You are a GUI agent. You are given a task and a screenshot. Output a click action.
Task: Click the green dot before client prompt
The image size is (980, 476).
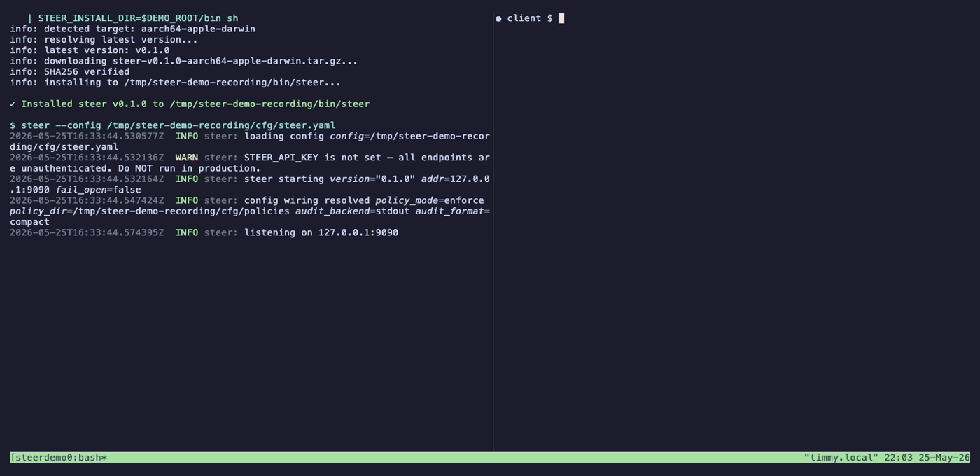[x=498, y=18]
